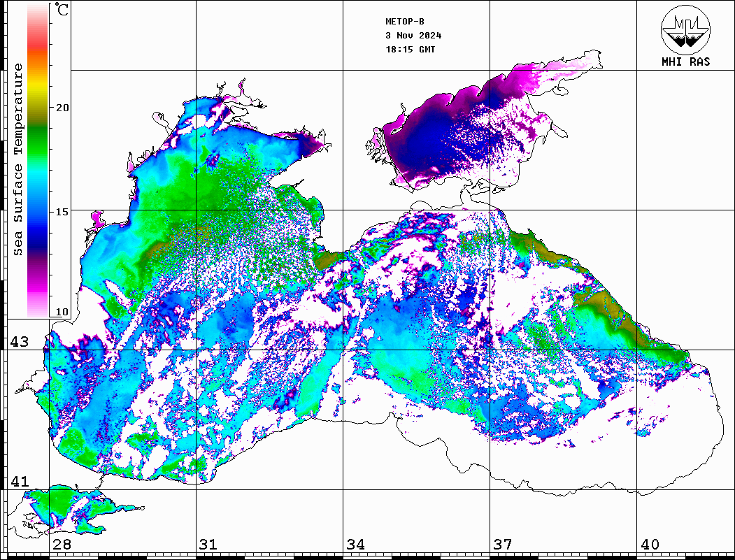
Task: Click the MHI RAS logo emblem
Action: [685, 29]
